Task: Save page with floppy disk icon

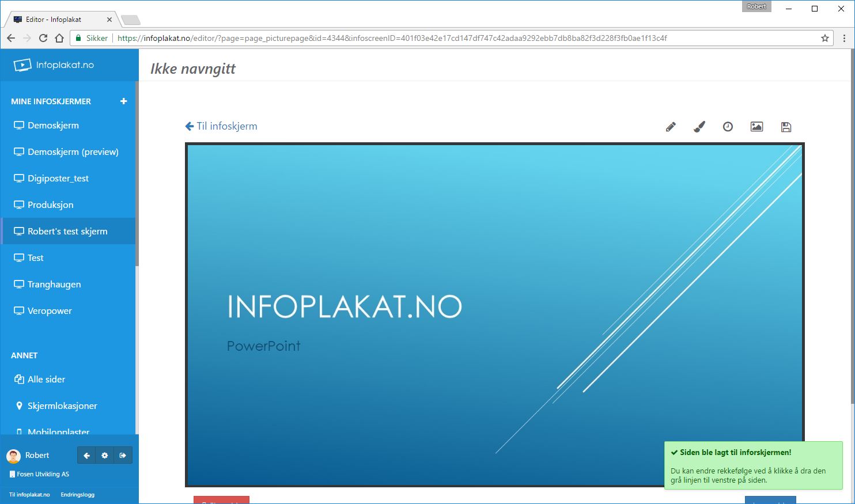Action: (x=786, y=127)
